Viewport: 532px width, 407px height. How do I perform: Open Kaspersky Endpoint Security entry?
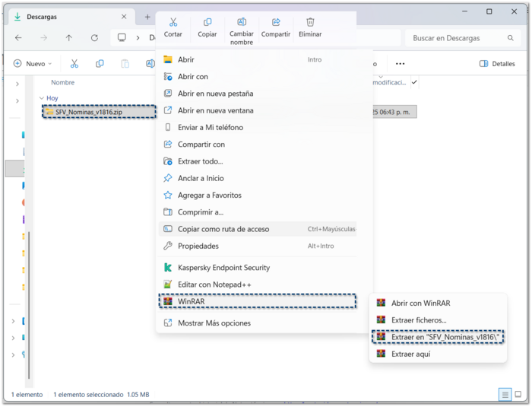coord(223,268)
